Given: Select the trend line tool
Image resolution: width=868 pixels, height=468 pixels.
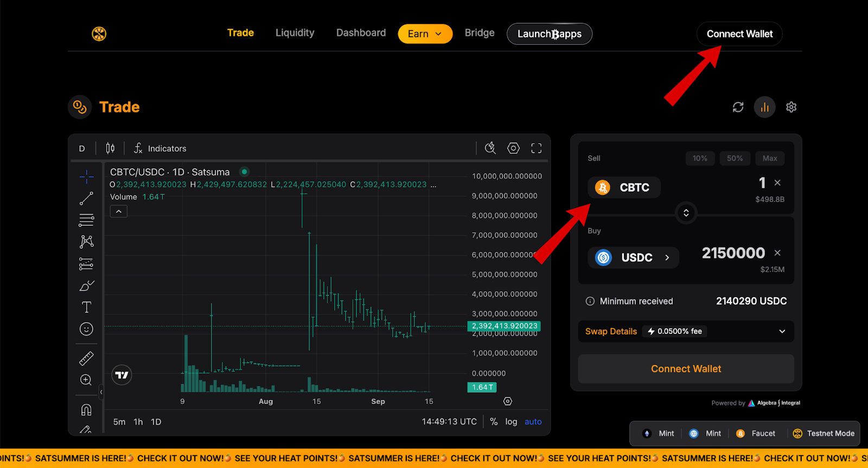Looking at the screenshot, I should click(x=86, y=198).
